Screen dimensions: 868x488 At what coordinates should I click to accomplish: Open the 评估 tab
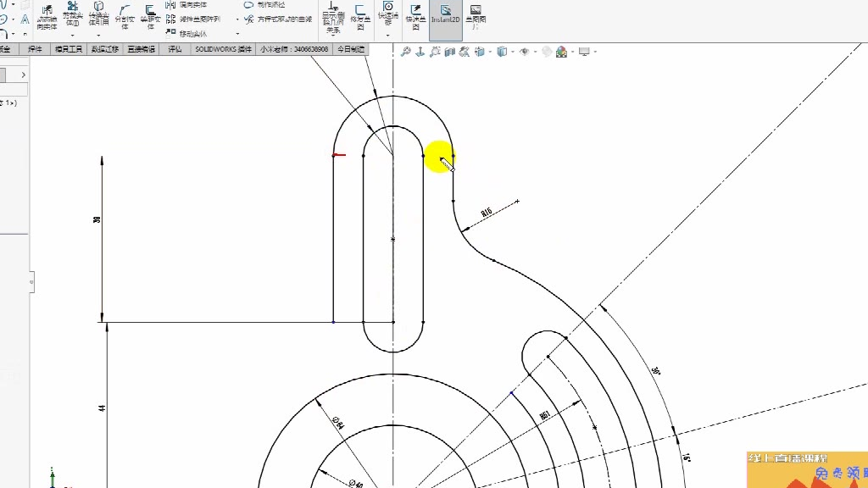(x=175, y=49)
